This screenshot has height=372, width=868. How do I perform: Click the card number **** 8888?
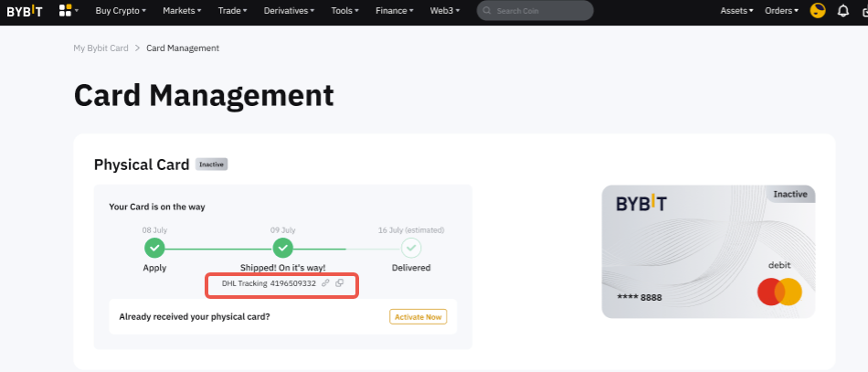click(x=640, y=298)
